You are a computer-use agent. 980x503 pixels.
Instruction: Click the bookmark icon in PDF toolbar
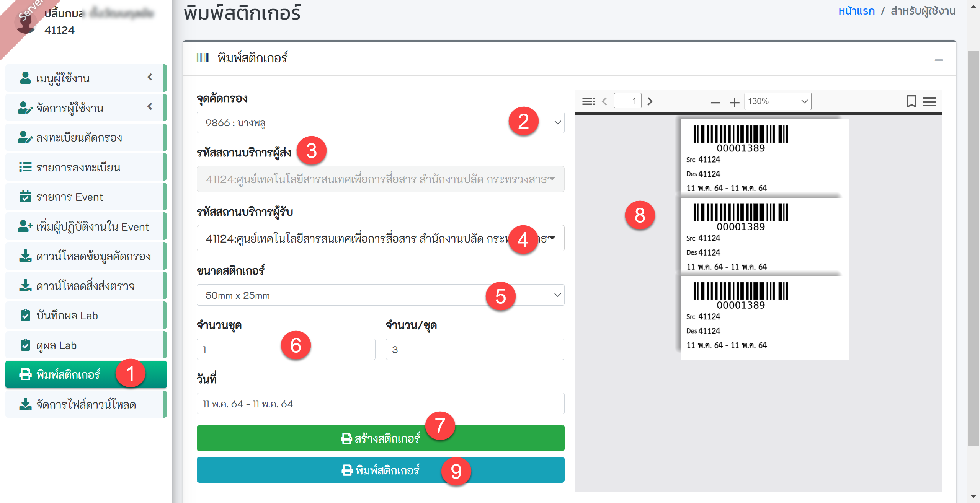point(911,101)
